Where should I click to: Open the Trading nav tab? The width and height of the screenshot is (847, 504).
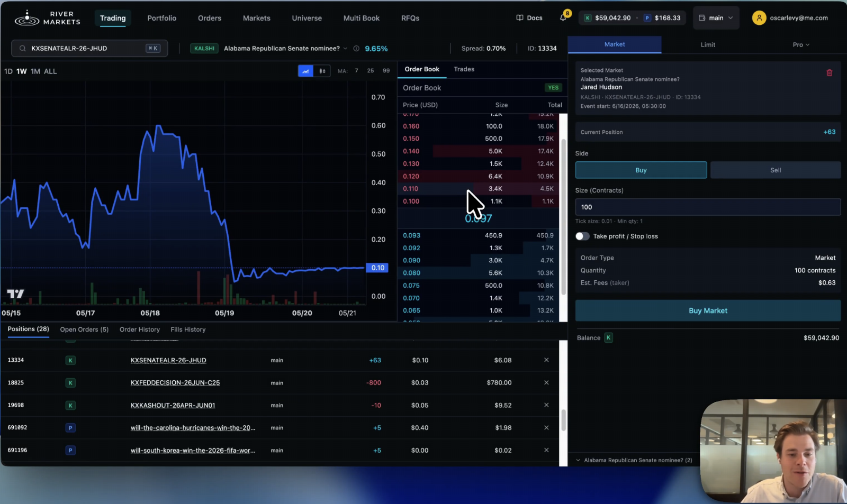click(x=113, y=18)
